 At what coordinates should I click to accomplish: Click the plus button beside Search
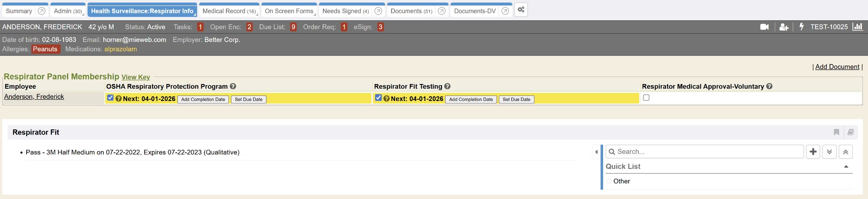tap(813, 152)
